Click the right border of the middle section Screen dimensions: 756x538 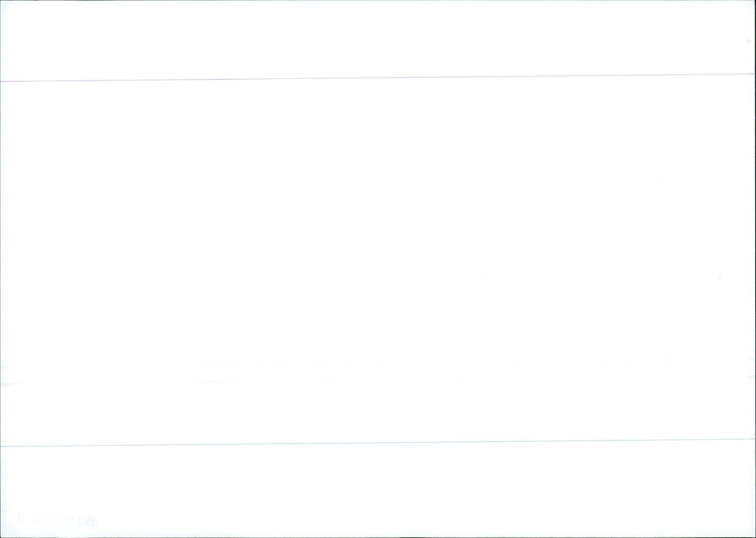(x=754, y=258)
